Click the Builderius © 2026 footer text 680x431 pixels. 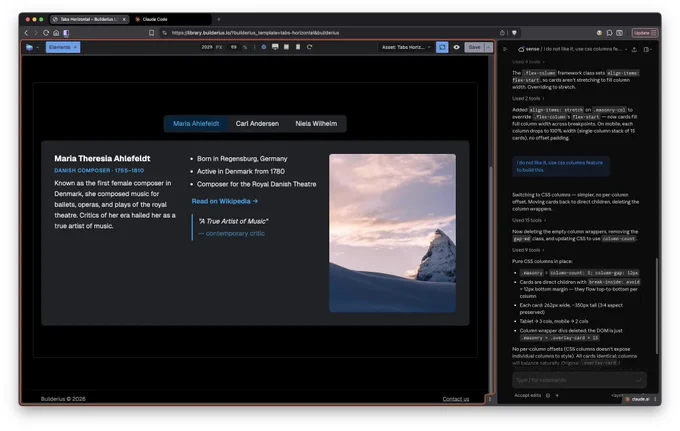[x=63, y=399]
